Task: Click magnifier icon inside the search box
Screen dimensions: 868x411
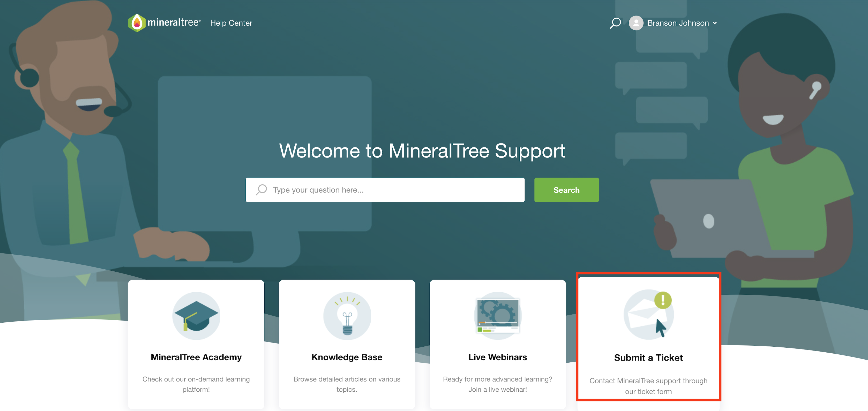Action: (x=261, y=190)
